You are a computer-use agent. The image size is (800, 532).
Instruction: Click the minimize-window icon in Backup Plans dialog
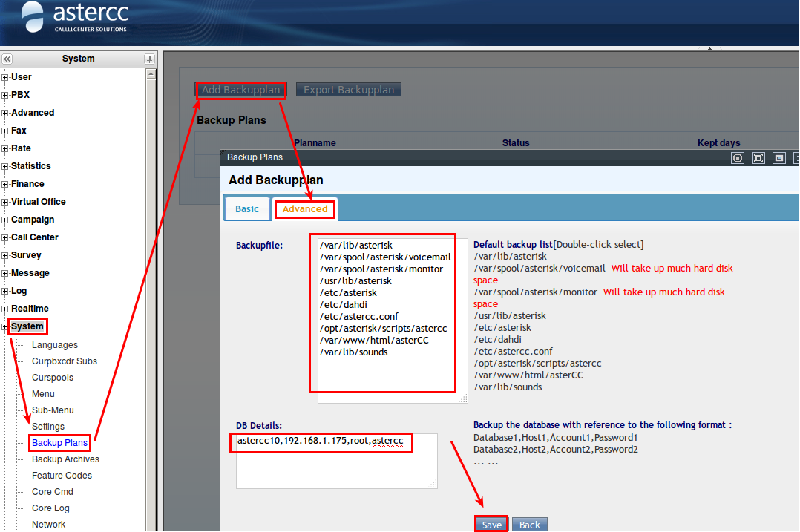tap(778, 158)
